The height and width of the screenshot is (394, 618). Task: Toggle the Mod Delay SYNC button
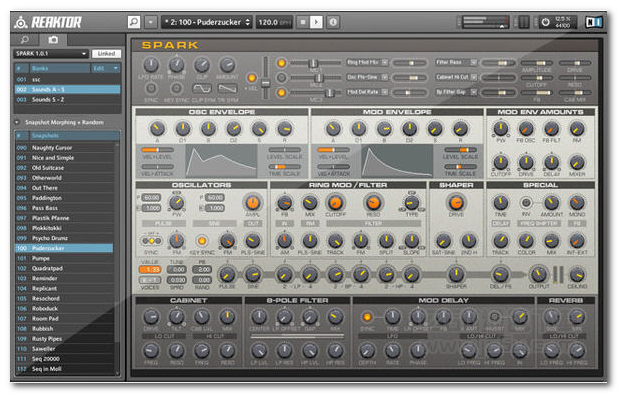click(x=367, y=317)
